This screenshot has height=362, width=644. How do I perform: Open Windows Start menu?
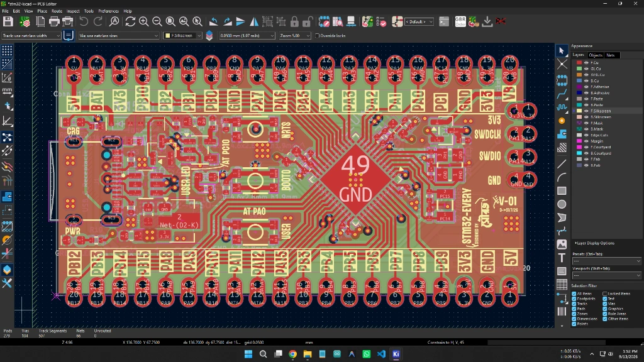point(248,354)
